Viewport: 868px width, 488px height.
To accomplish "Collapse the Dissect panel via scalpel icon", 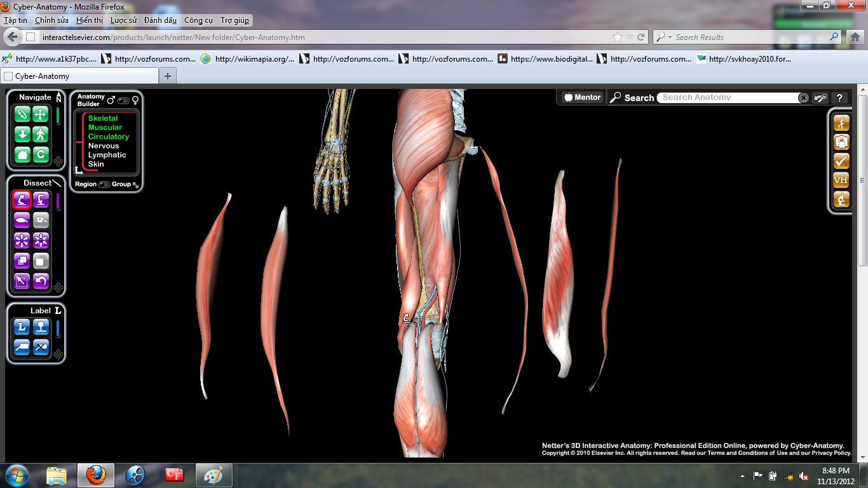I will click(x=57, y=183).
